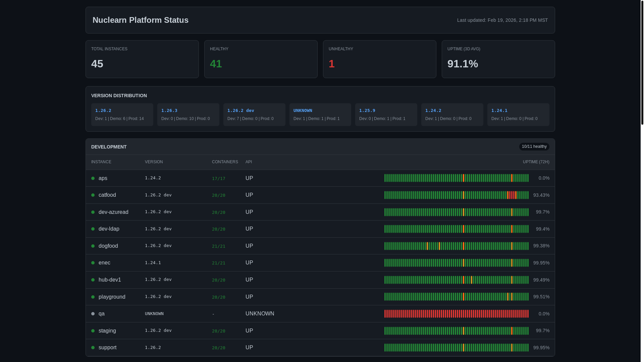Click status dot next to dogfood instance
Viewport: 644px width, 362px height.
click(93, 246)
